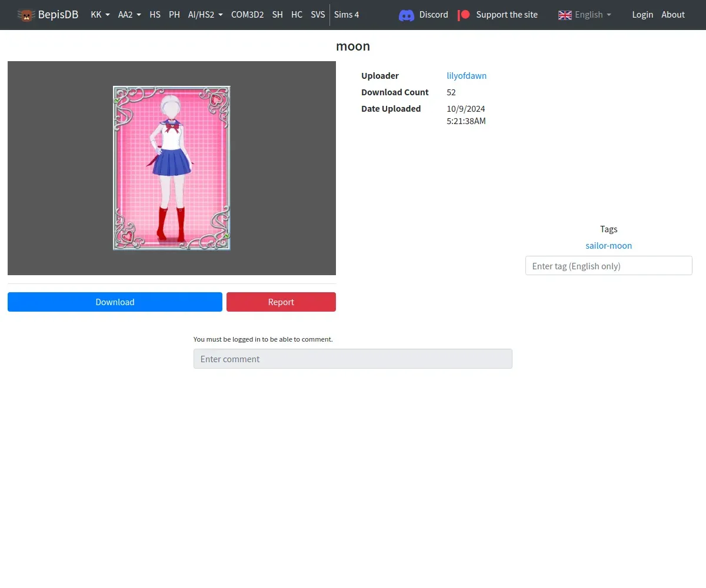Click Support the site link

[507, 15]
